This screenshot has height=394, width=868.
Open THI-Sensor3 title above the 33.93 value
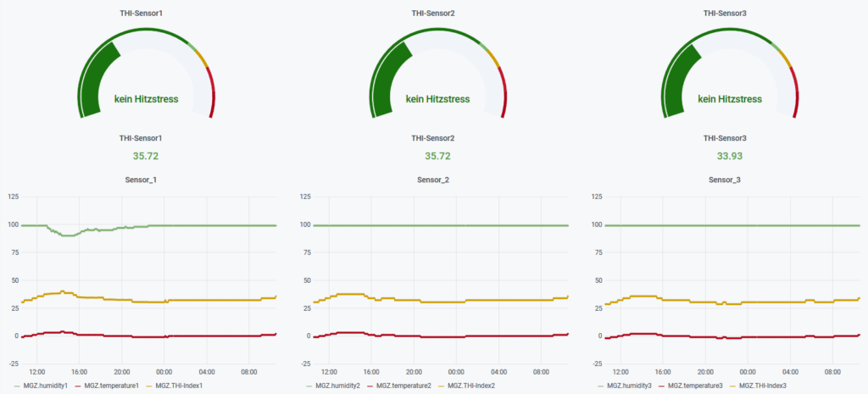pos(726,137)
